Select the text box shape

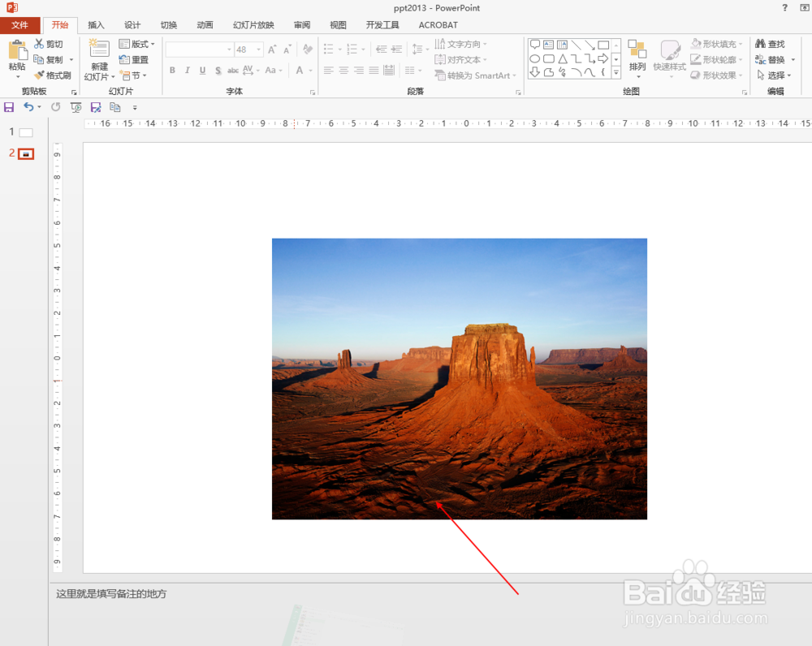tap(548, 45)
